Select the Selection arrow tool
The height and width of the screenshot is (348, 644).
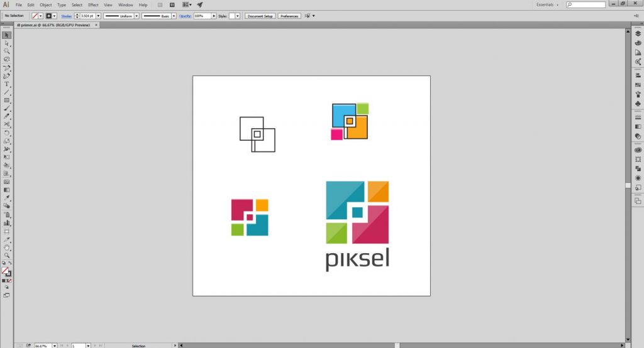7,35
